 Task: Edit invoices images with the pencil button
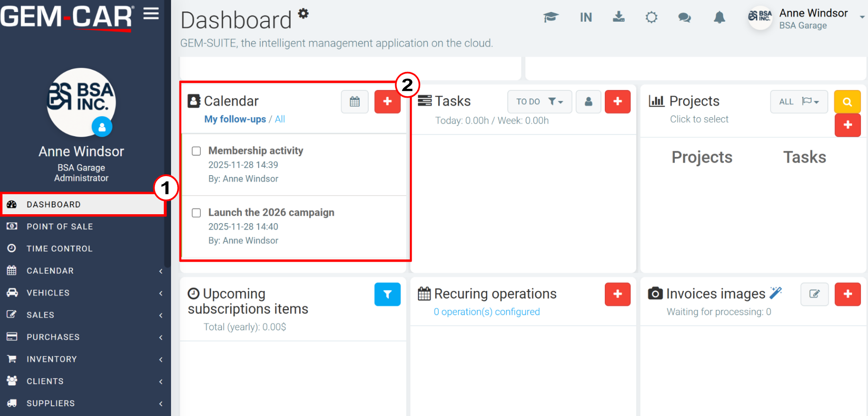pos(814,294)
